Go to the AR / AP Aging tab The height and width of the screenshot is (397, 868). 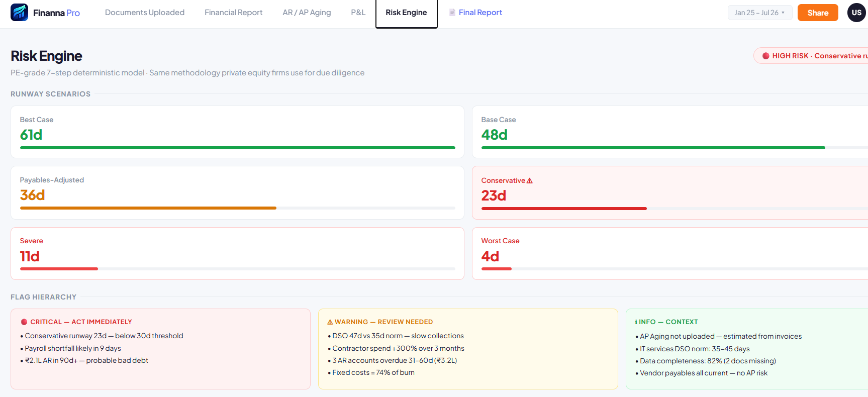(307, 13)
